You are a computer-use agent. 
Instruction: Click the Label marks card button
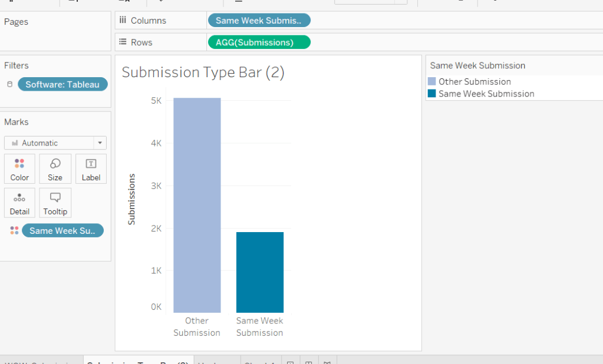91,168
